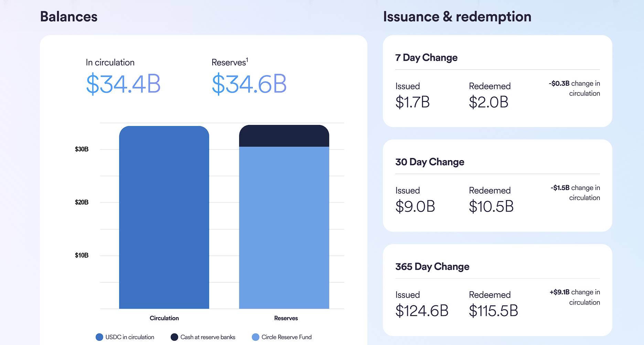Click the Reserves footnote superscript 1
Image resolution: width=644 pixels, height=345 pixels.
[247, 60]
